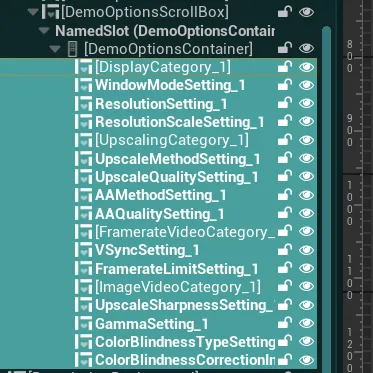The height and width of the screenshot is (373, 373).
Task: Toggle lock on DemoOptionsScrollBox
Action: (x=285, y=12)
